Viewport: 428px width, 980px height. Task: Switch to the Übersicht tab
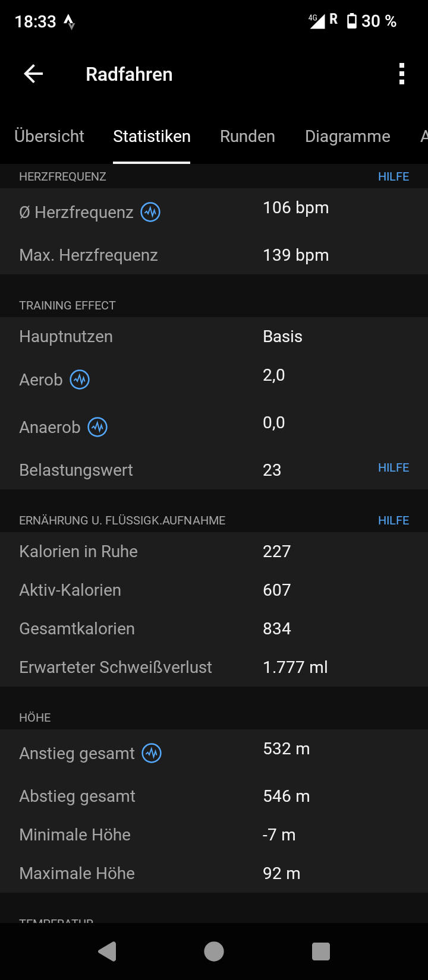(x=49, y=136)
